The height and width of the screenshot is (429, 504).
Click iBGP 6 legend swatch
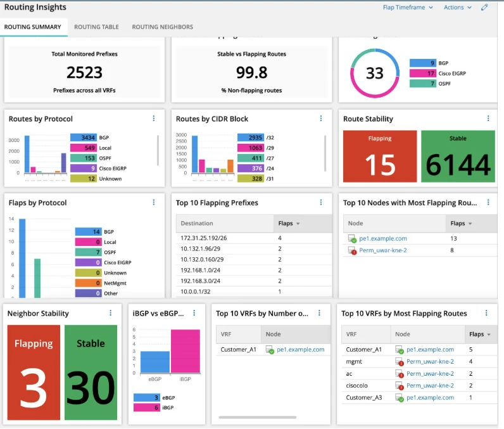click(146, 408)
